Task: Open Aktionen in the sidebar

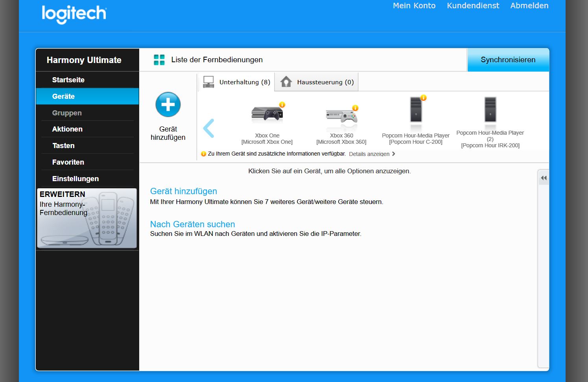Action: [67, 129]
